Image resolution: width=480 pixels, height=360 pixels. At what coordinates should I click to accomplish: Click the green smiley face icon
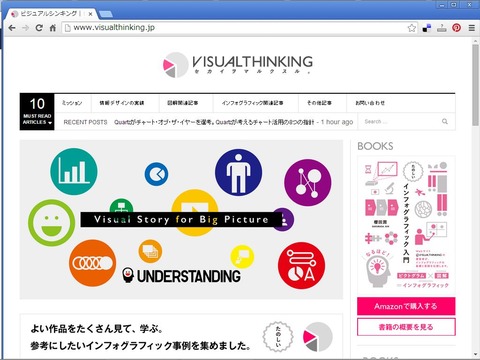click(51, 223)
